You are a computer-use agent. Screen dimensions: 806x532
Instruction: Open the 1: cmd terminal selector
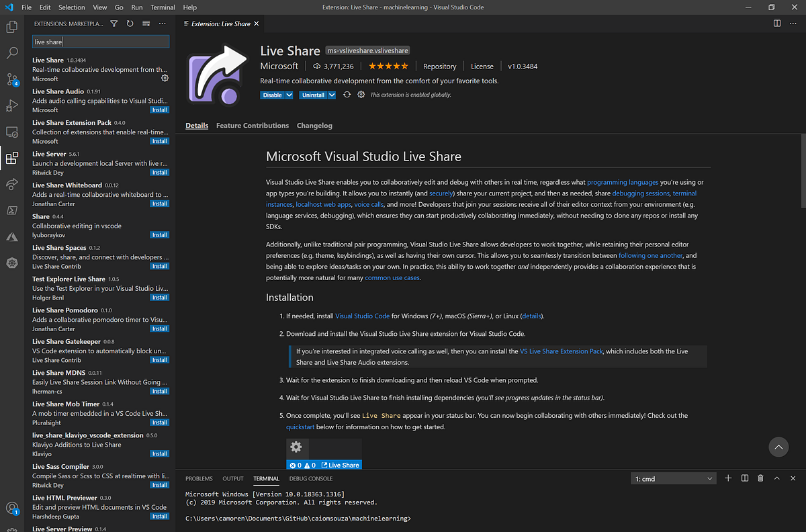click(672, 478)
